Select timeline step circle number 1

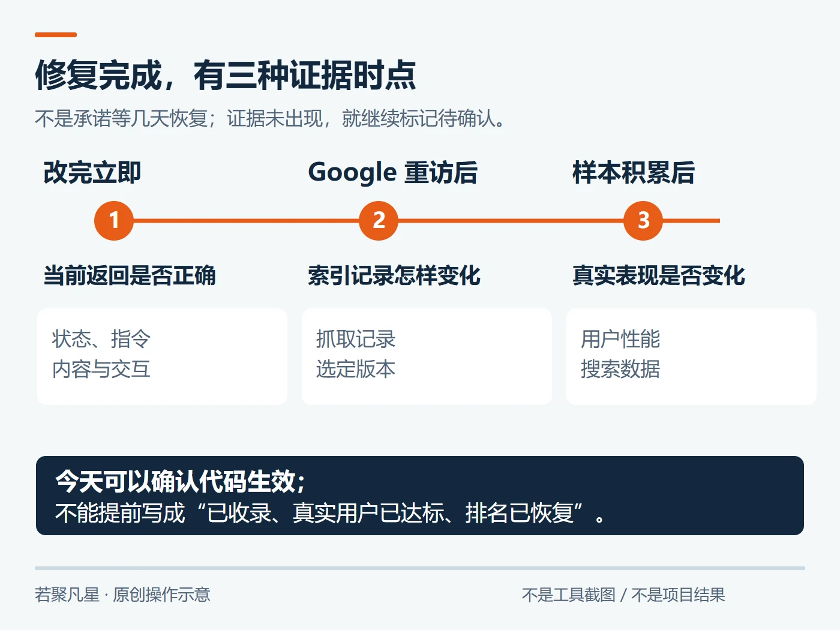coord(114,221)
